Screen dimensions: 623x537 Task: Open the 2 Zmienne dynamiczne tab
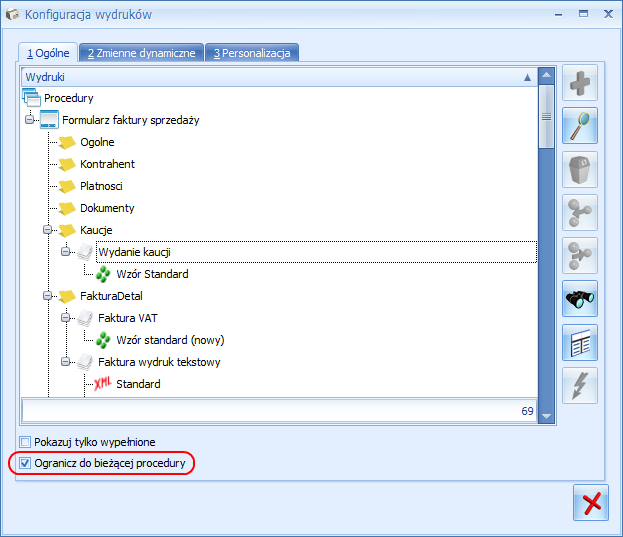pyautogui.click(x=141, y=53)
